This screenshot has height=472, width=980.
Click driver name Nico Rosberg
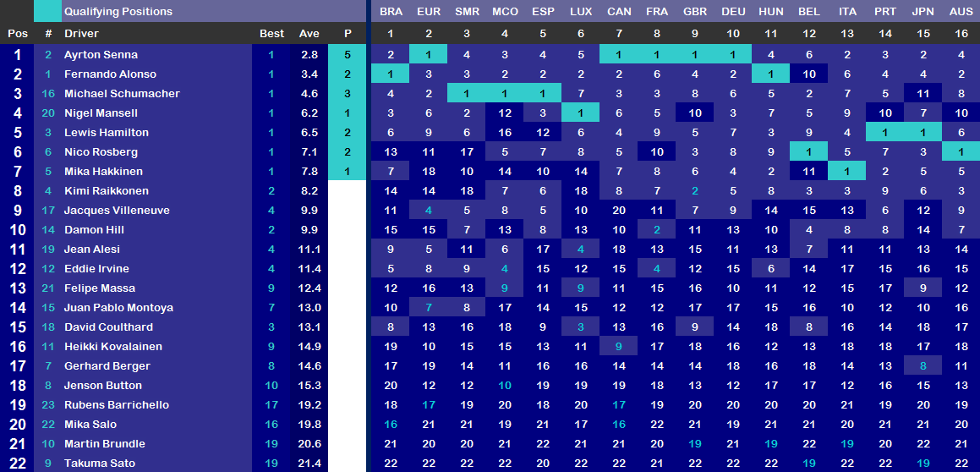tap(101, 152)
